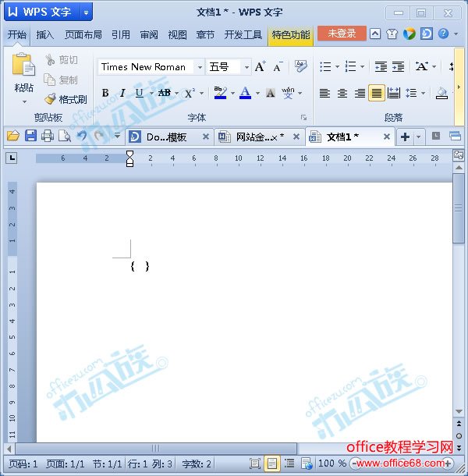Click the greyed Redo arrow
468x476 pixels.
(x=99, y=136)
